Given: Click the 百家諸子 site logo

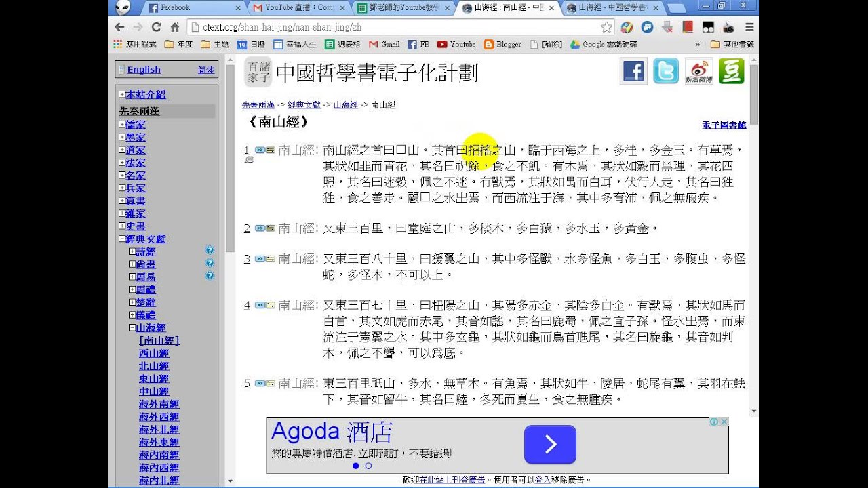Looking at the screenshot, I should 258,73.
